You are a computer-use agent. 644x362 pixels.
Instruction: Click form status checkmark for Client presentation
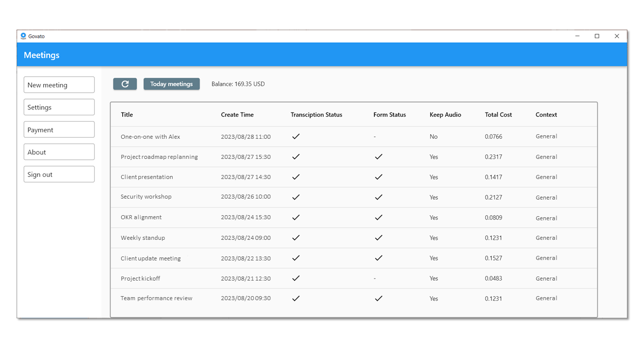click(x=378, y=176)
